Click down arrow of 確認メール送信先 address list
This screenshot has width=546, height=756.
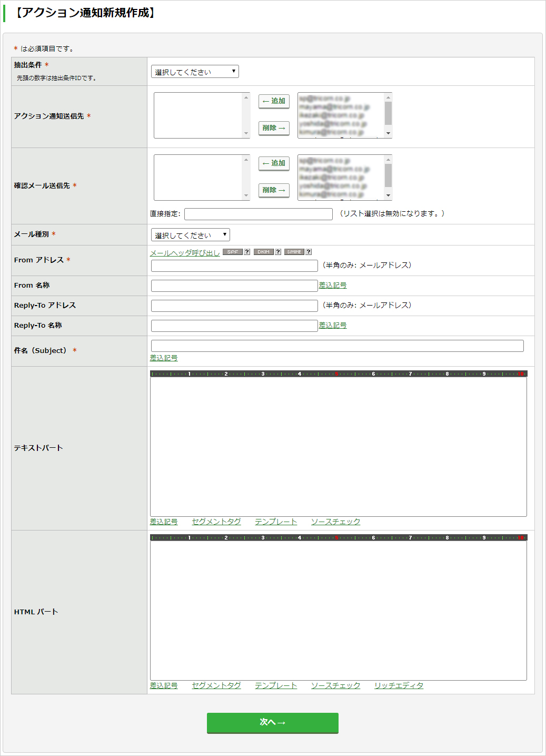388,195
